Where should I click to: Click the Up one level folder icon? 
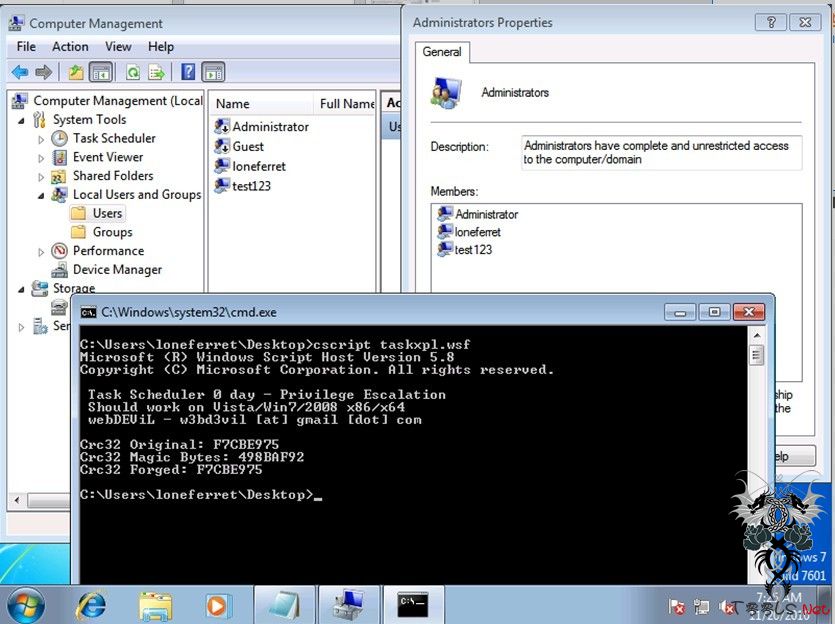[76, 72]
